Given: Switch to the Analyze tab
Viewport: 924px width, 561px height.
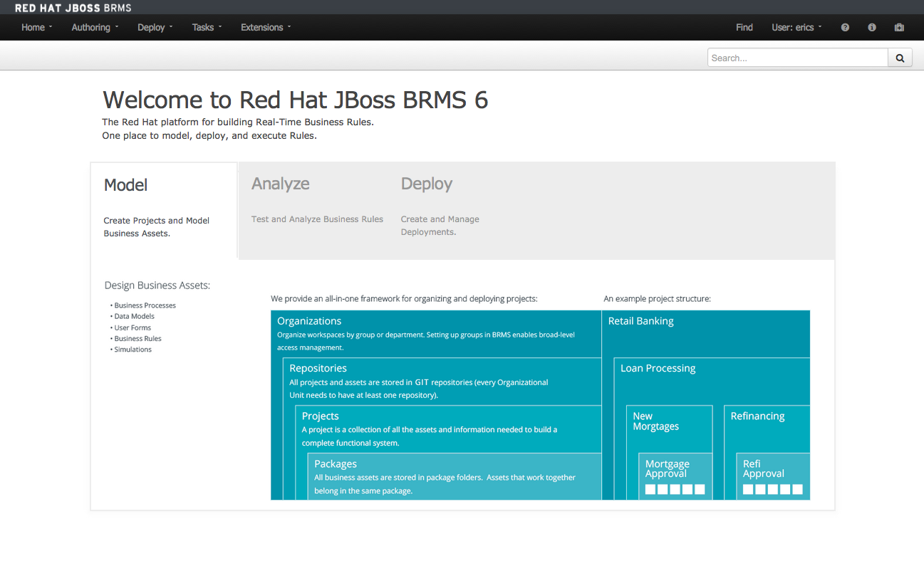Looking at the screenshot, I should pos(281,184).
